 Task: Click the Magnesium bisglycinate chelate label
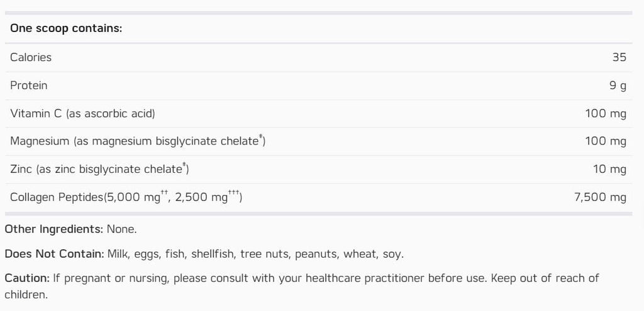pos(135,141)
